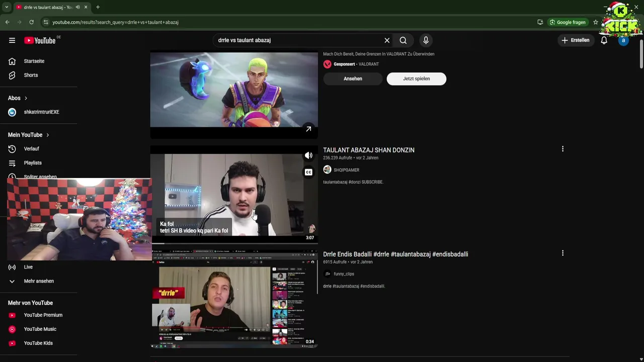Expand the Mein YouTube section
The height and width of the screenshot is (362, 644).
coord(29,135)
